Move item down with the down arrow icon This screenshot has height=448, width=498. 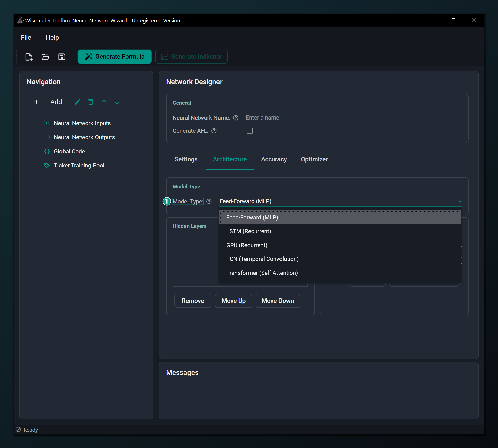(x=117, y=102)
